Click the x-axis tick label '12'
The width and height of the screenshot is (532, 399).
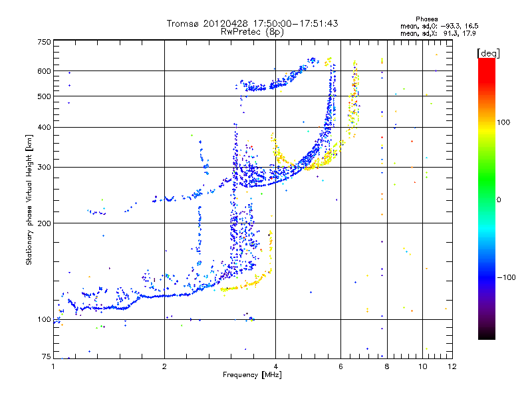(x=452, y=366)
